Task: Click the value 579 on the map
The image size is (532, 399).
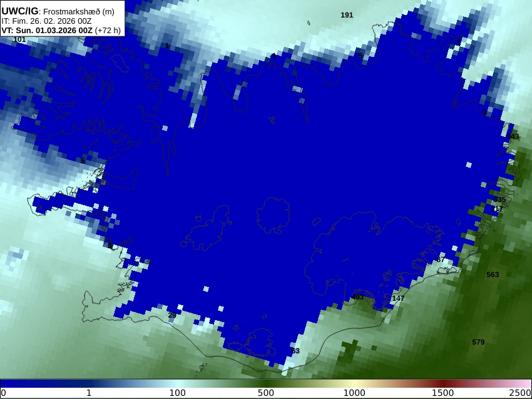Action: click(x=478, y=342)
